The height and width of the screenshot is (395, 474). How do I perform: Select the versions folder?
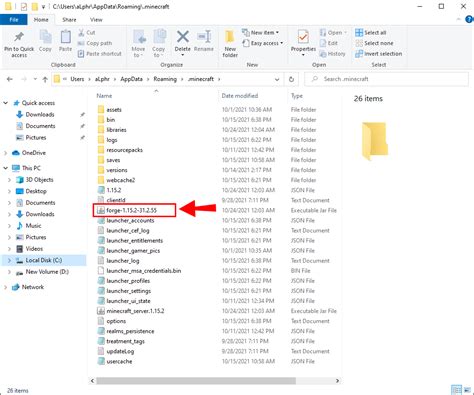[117, 170]
